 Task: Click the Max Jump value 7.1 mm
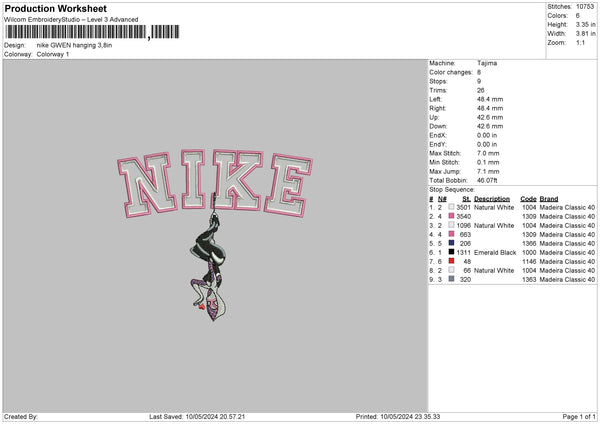(488, 172)
